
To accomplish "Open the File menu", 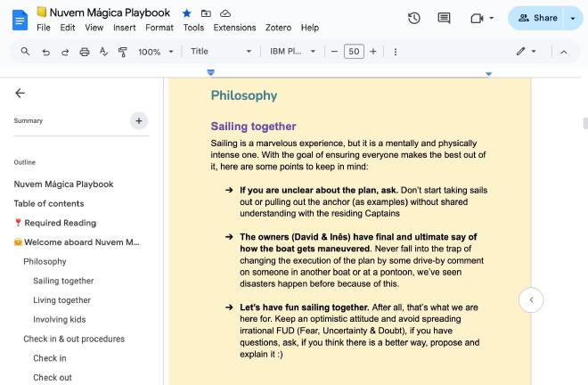I will tap(44, 28).
